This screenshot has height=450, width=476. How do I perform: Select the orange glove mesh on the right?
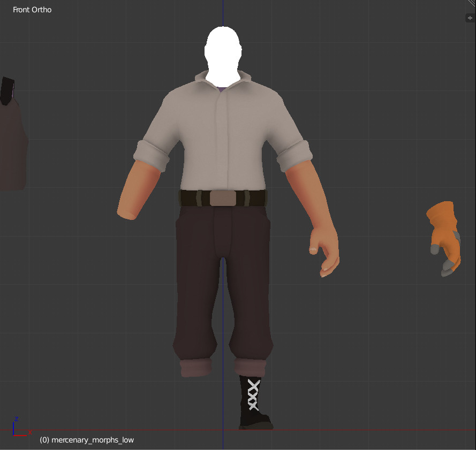pyautogui.click(x=443, y=235)
